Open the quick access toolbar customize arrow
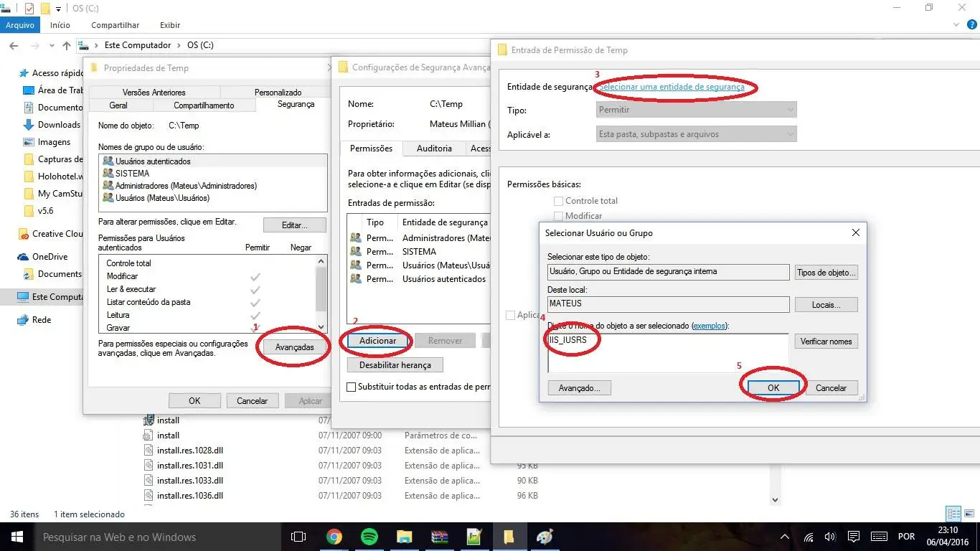Image resolution: width=980 pixels, height=551 pixels. 58,9
